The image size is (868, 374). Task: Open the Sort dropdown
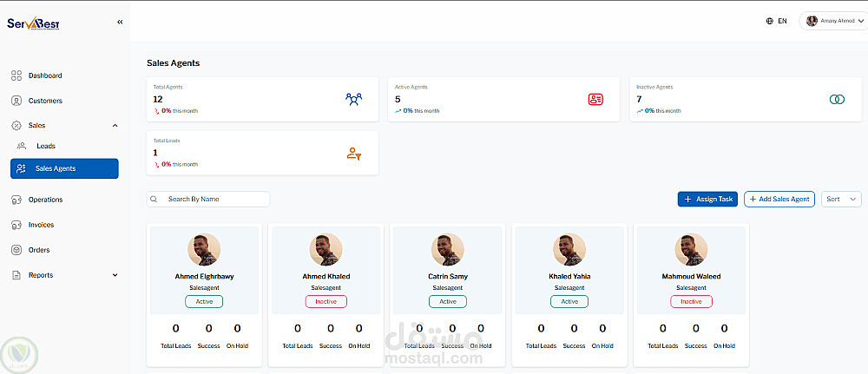[841, 200]
